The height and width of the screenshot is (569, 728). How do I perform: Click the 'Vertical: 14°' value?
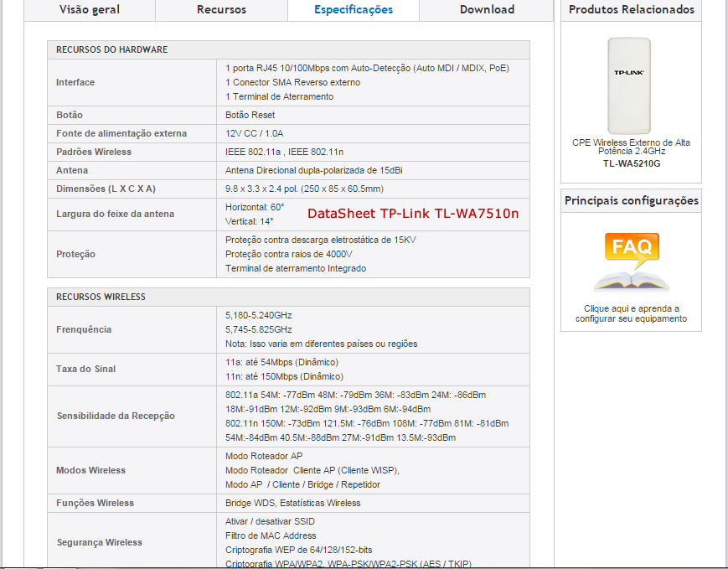[250, 221]
